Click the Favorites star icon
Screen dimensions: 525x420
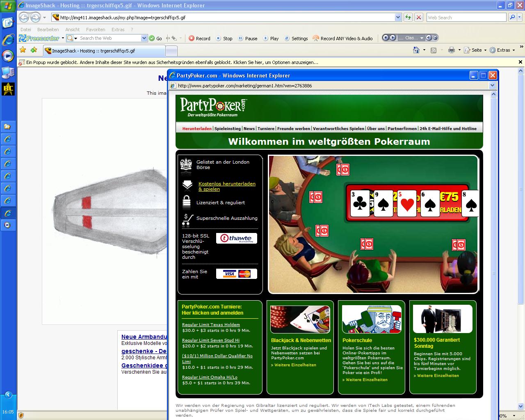point(23,50)
